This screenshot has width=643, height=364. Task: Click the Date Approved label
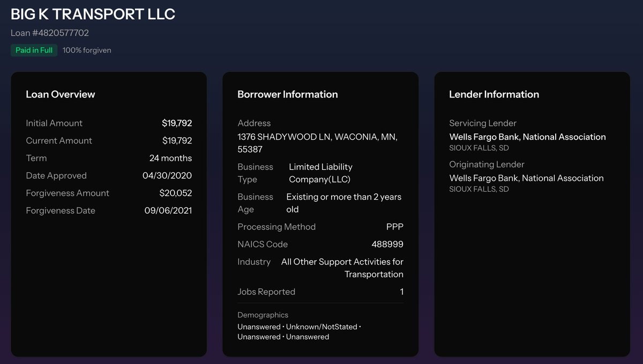pos(56,176)
